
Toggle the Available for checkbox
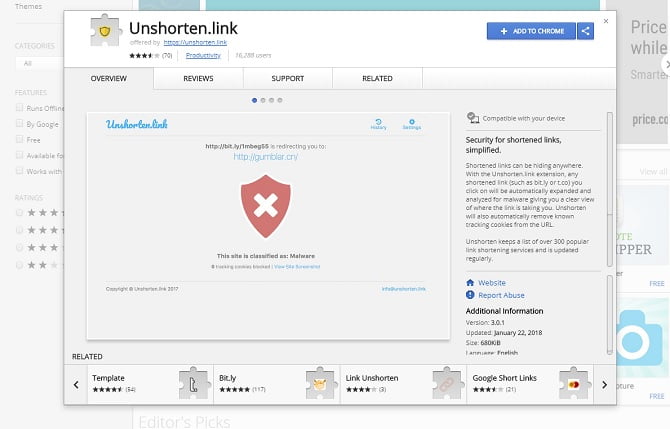point(19,155)
